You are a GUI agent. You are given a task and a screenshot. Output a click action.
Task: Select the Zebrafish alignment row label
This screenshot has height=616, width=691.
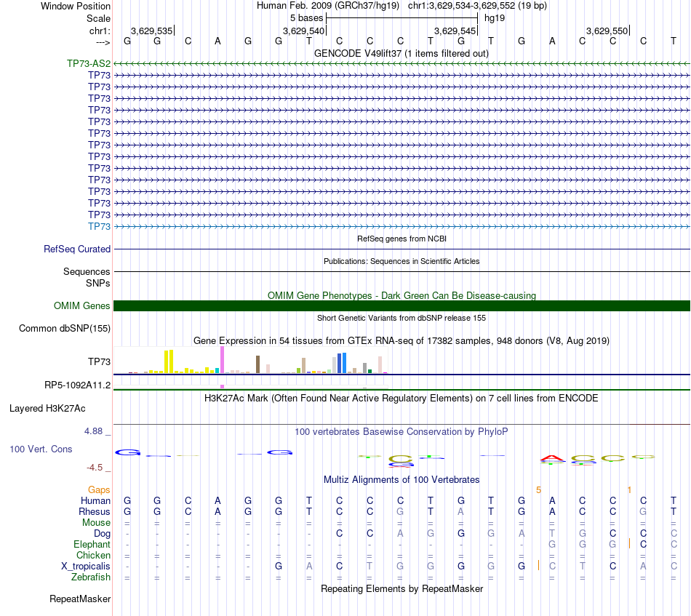91,577
